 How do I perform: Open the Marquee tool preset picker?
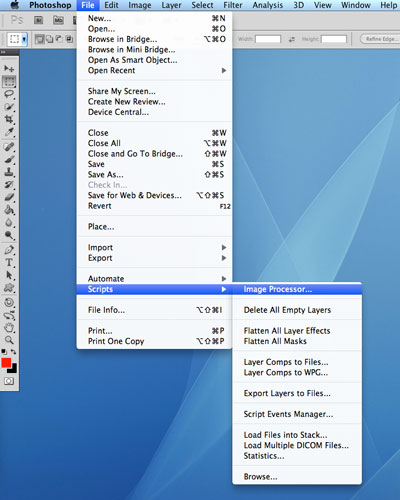[24, 39]
